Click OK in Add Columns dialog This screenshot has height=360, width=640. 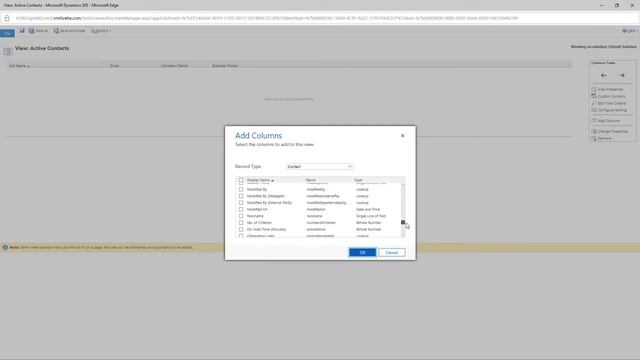click(x=362, y=253)
